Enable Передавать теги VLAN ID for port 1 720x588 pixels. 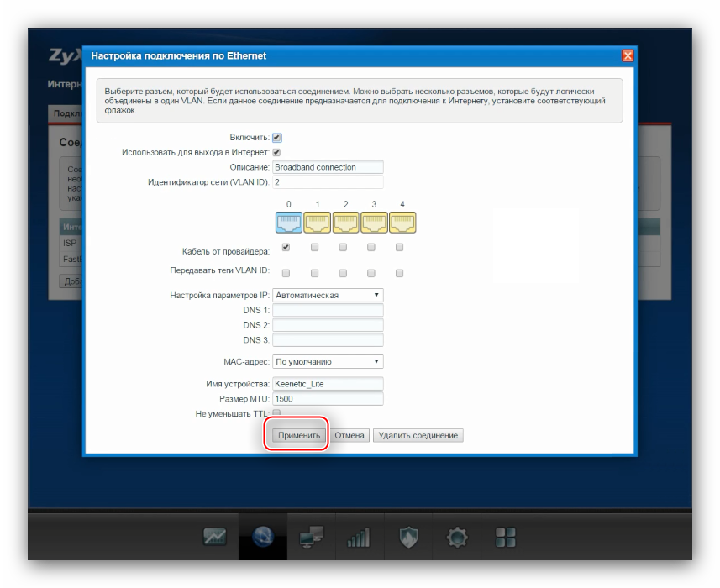(314, 273)
